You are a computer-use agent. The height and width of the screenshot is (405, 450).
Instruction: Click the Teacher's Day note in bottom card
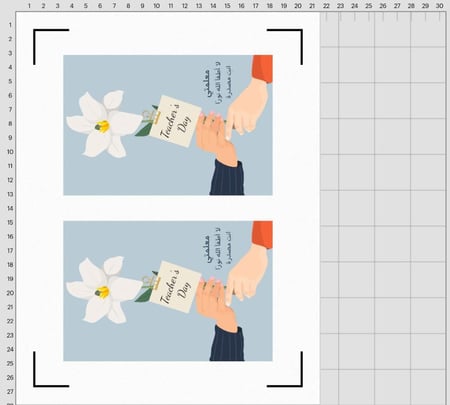tap(176, 287)
